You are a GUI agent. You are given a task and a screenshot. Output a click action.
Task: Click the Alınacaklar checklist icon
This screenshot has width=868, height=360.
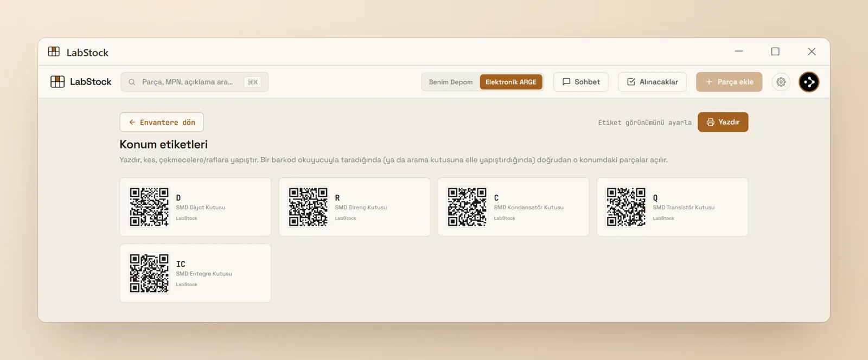631,82
